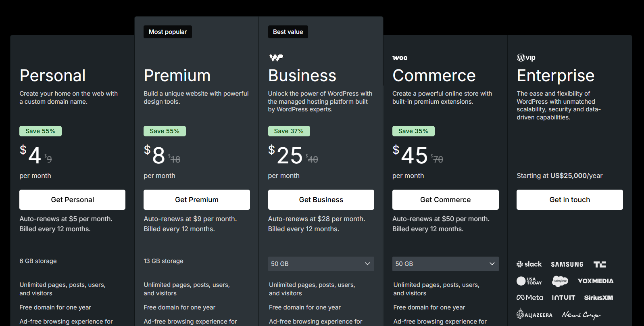Click the WordPress VIP logo above Enterprise

point(526,58)
